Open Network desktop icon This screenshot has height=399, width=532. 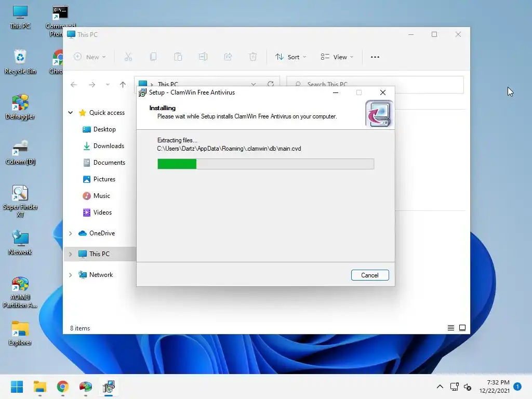tap(20, 242)
